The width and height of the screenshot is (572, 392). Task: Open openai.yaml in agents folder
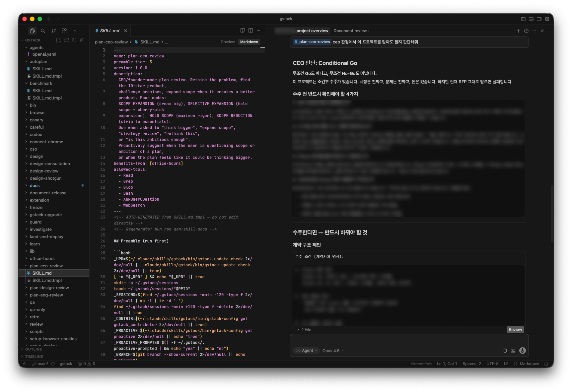(x=44, y=54)
